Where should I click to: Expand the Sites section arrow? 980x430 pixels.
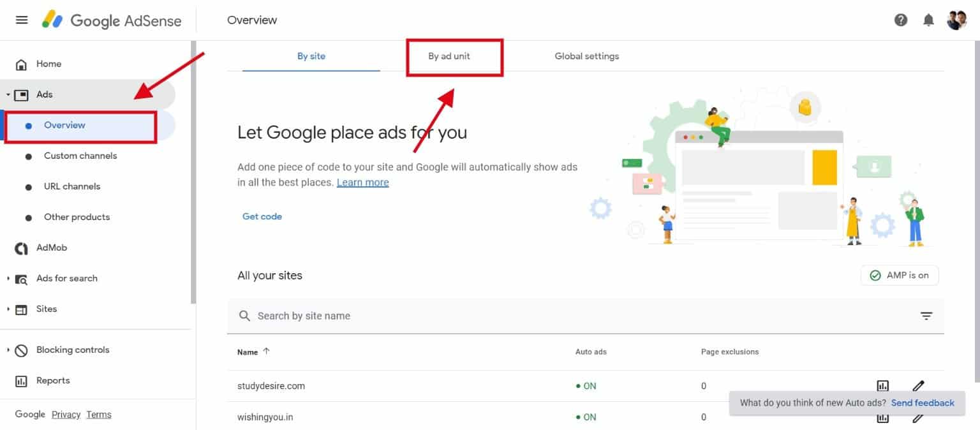[x=8, y=309]
